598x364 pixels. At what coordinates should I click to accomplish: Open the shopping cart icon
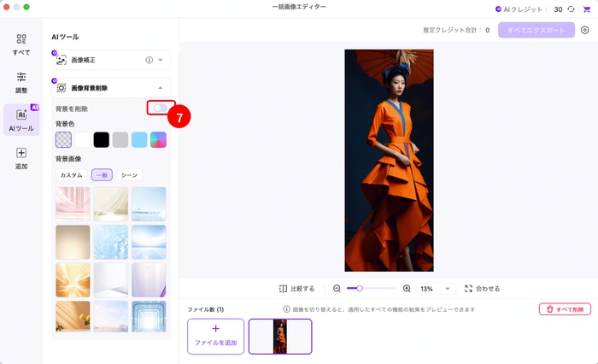point(587,9)
